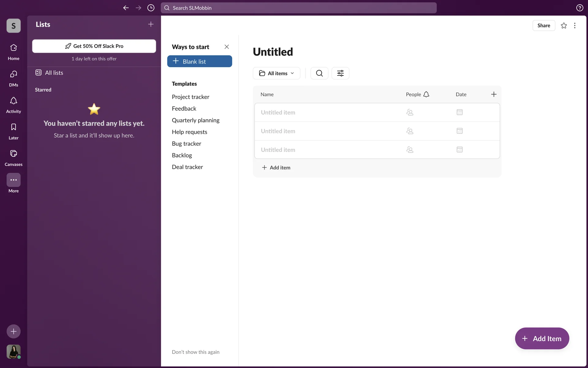This screenshot has height=368, width=588.
Task: Choose the Bug tracker template
Action: tap(187, 144)
